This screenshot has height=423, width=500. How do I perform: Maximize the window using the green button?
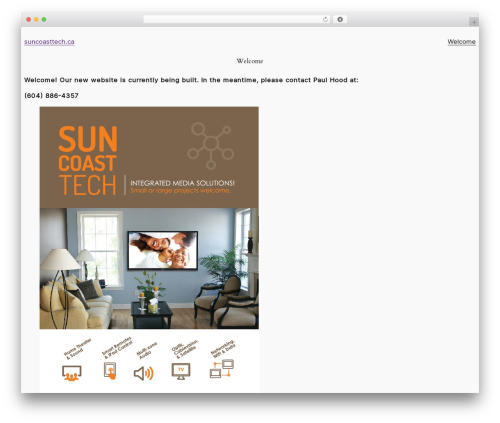pos(44,19)
